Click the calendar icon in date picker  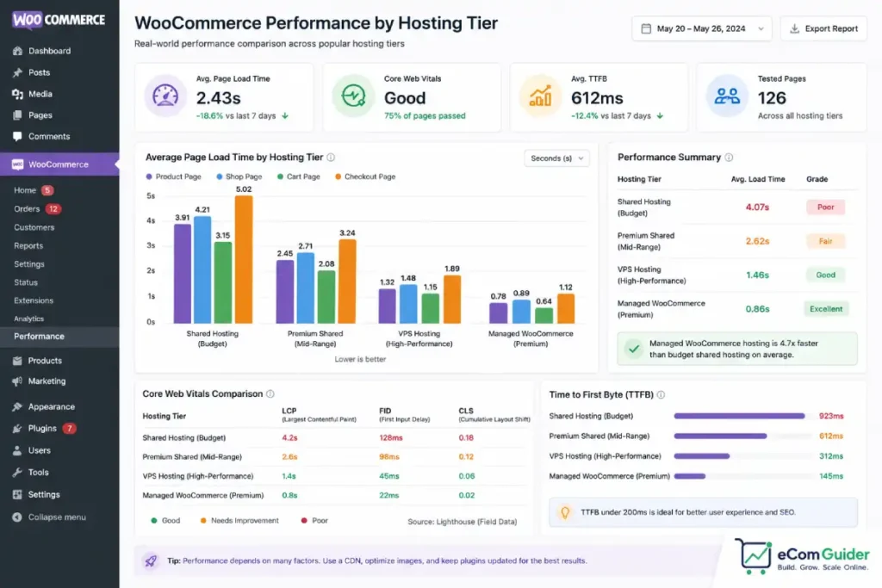point(646,28)
